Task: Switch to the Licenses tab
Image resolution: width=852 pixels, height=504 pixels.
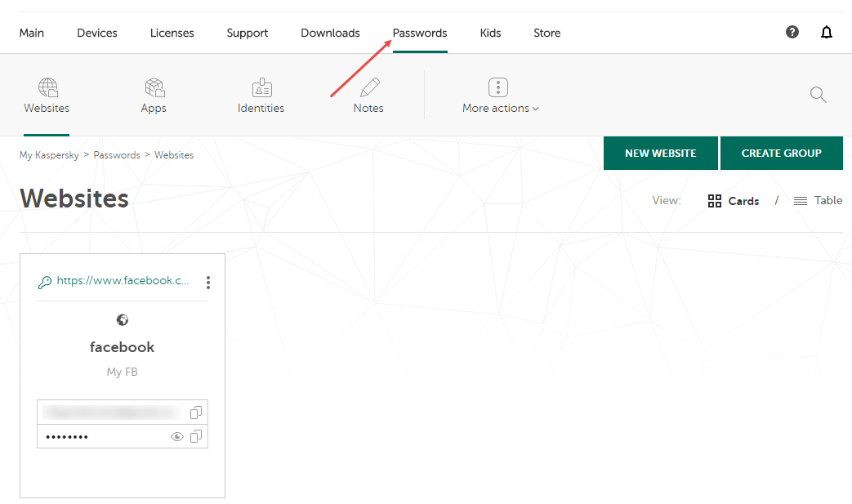Action: point(172,33)
